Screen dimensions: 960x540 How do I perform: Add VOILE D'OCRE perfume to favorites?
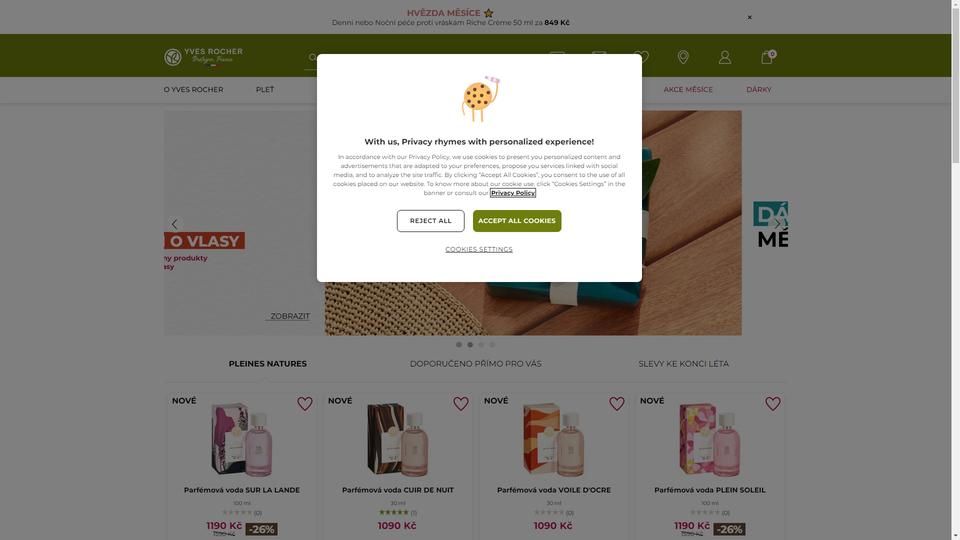point(617,403)
